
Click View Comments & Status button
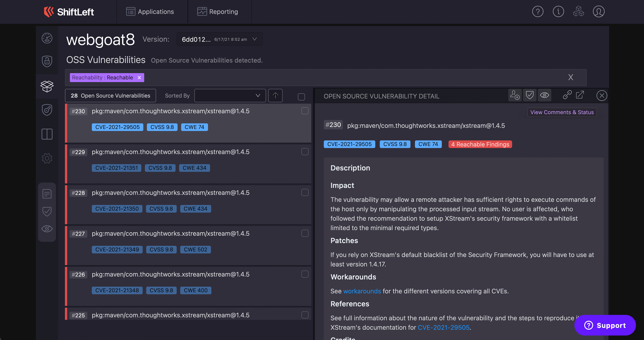click(562, 113)
